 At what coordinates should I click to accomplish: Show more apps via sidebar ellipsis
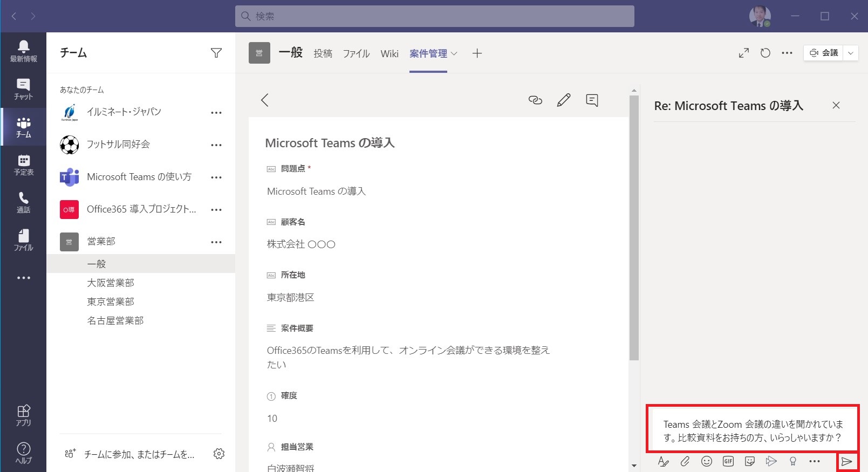[23, 278]
